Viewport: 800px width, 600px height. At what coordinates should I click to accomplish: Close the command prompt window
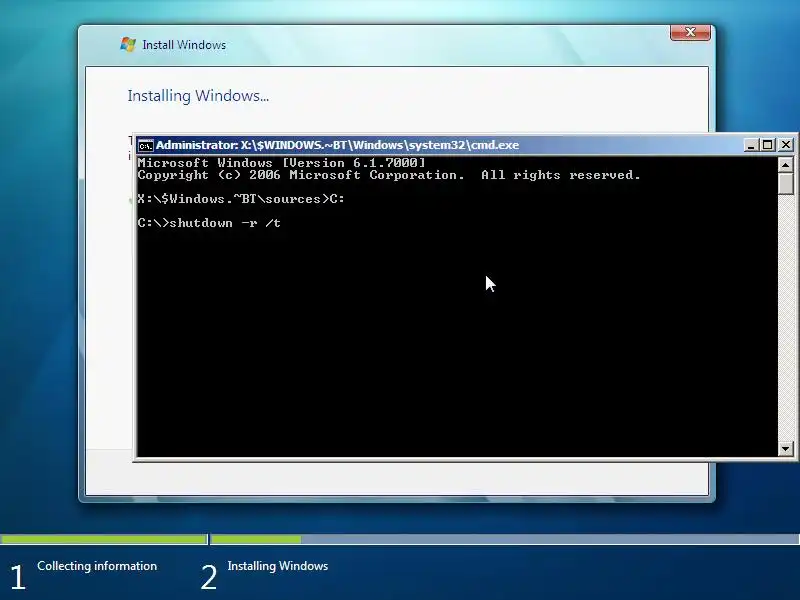coord(786,145)
